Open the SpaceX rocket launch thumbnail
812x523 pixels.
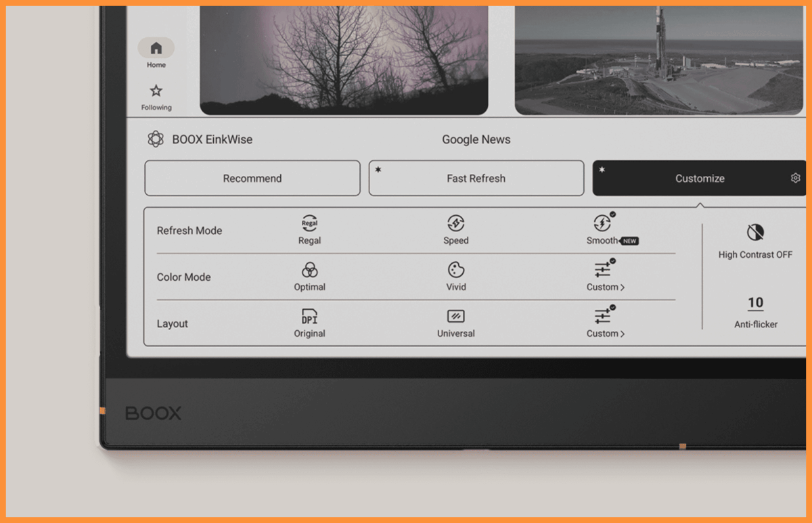coord(660,58)
